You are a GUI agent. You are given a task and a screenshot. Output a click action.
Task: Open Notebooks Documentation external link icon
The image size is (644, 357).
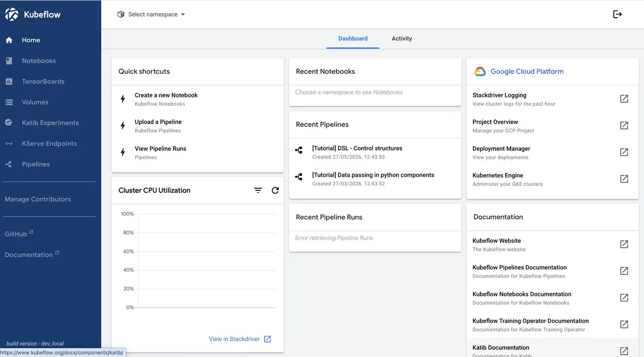[624, 298]
